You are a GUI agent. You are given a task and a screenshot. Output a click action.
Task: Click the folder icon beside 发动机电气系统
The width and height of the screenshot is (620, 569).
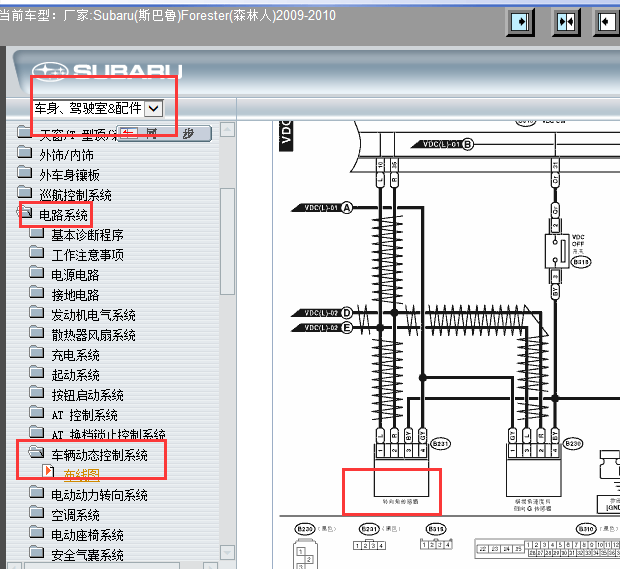tap(37, 312)
